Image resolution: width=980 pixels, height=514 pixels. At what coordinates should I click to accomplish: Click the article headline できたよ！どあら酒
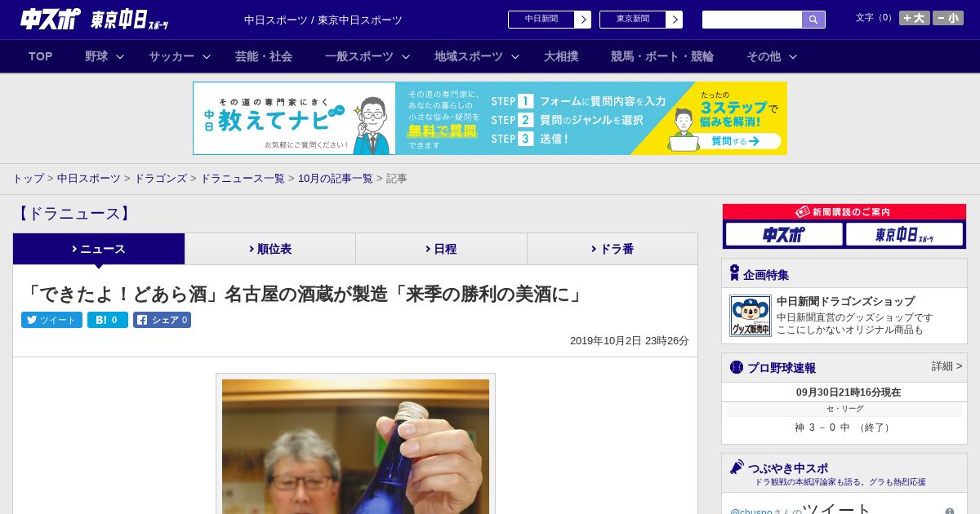pos(304,294)
